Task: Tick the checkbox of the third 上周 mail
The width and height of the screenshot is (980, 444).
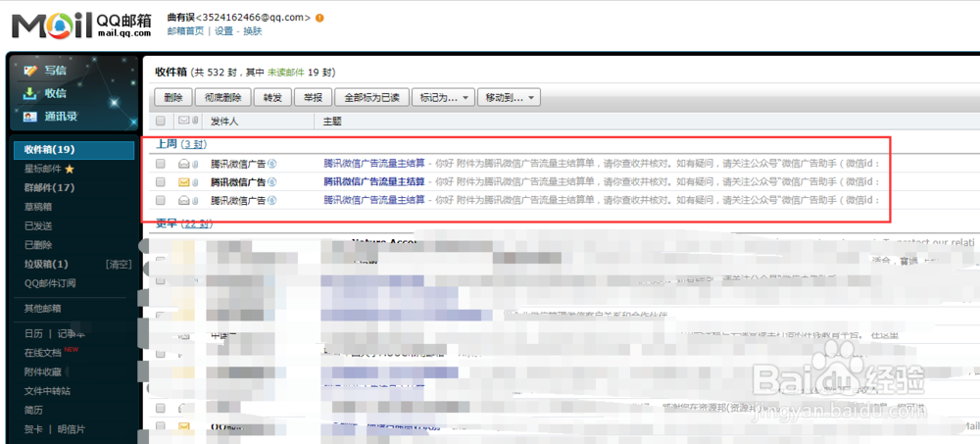Action: tap(161, 201)
